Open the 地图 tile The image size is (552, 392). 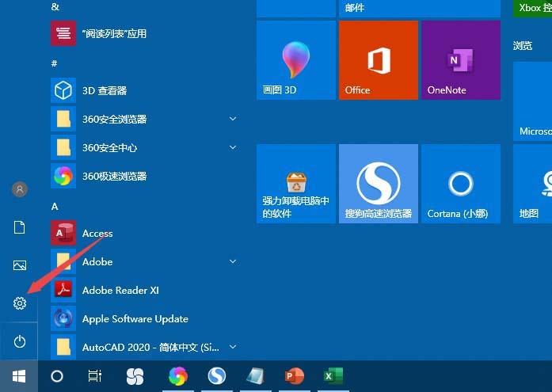pos(533,184)
